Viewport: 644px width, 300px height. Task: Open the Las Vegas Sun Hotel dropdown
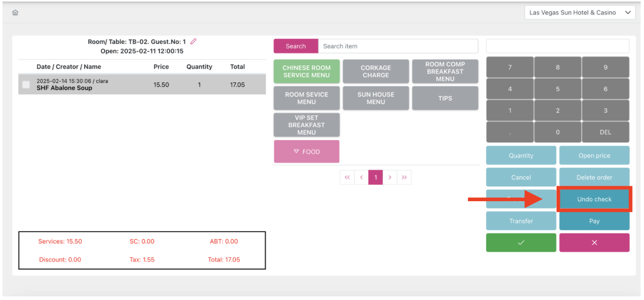coord(580,13)
